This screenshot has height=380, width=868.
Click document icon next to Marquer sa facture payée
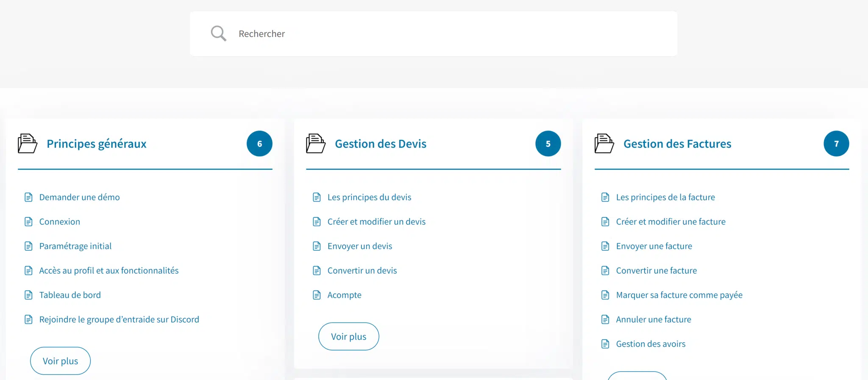(x=605, y=295)
